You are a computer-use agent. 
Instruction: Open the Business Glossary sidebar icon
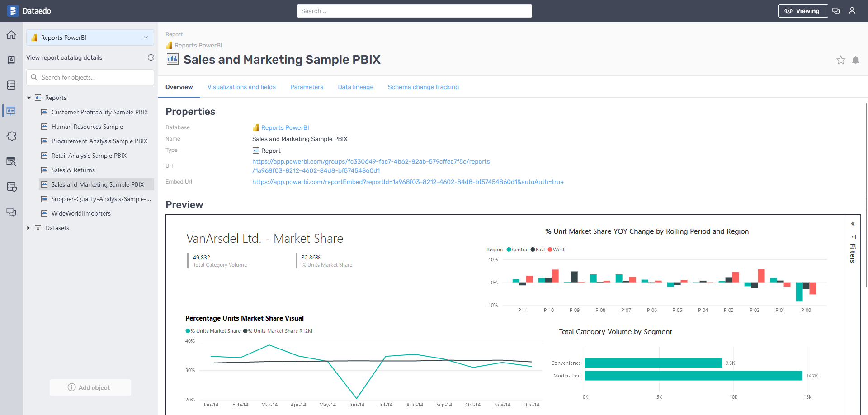tap(11, 60)
